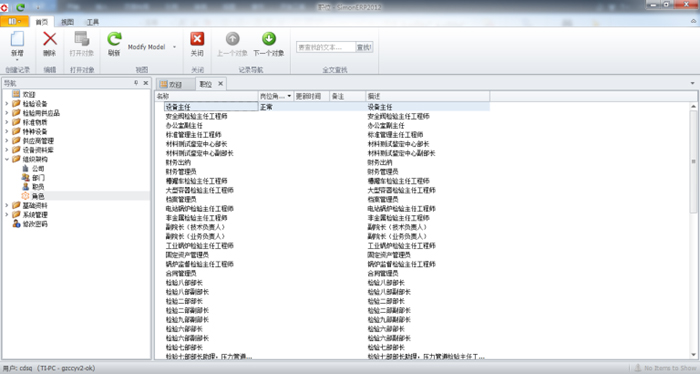Click the 特种设备 folder icon
The height and width of the screenshot is (374, 700).
16,131
